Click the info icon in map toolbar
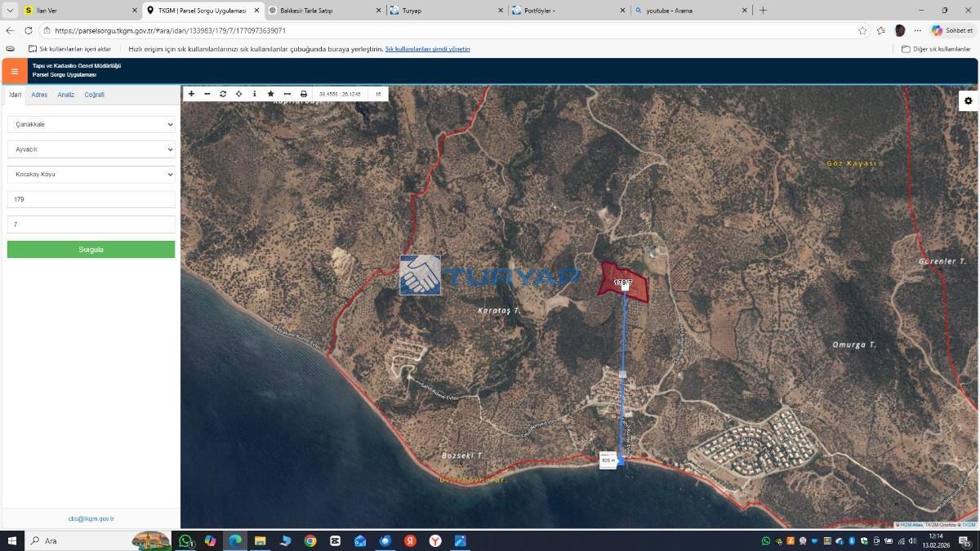The height and width of the screenshot is (551, 980). pos(255,94)
